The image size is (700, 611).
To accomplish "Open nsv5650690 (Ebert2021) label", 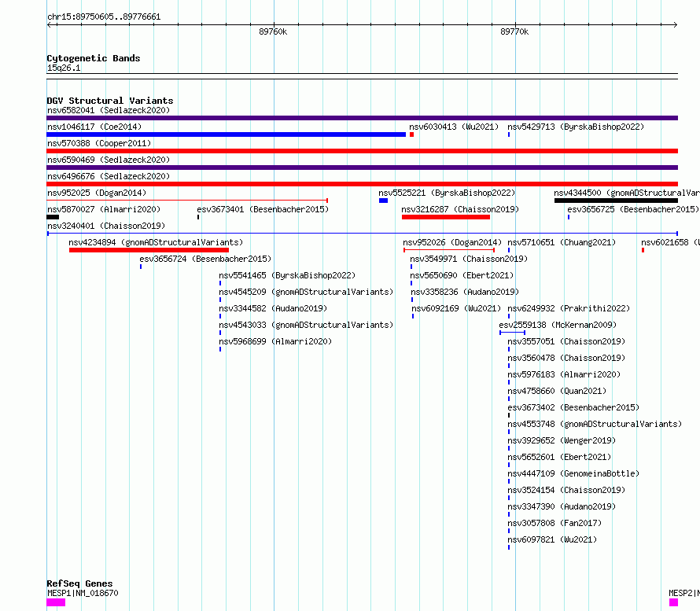I will click(x=462, y=275).
